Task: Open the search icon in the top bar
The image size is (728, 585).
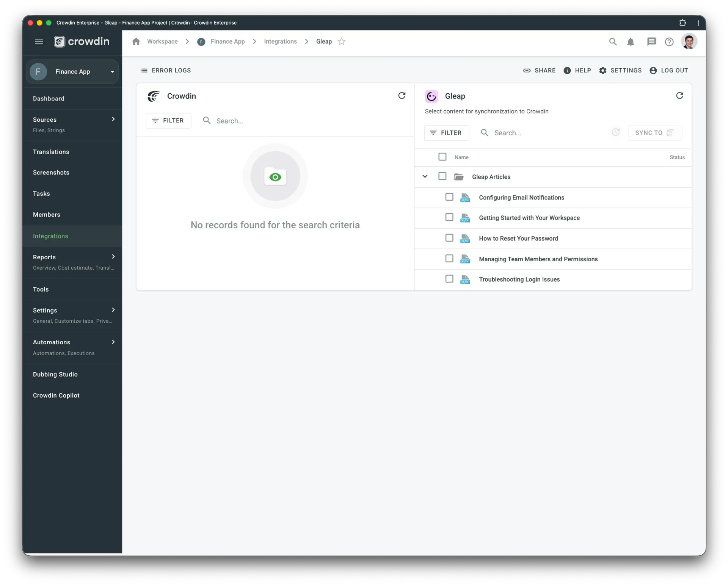Action: (x=613, y=42)
